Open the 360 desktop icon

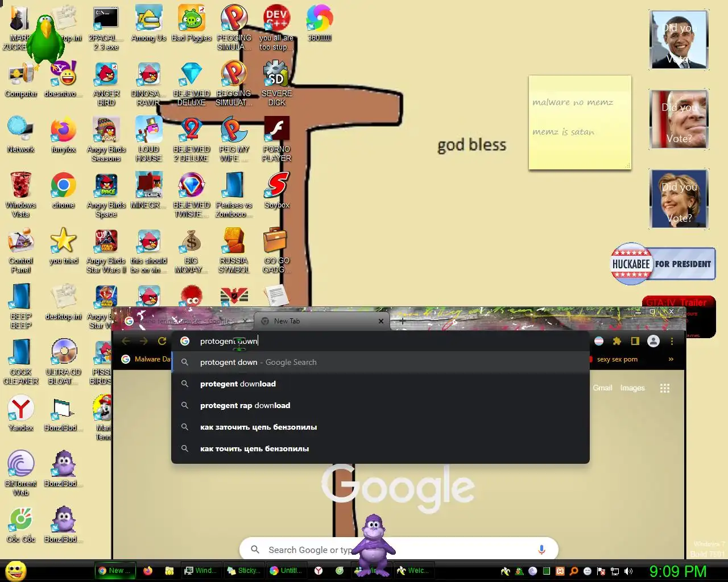click(319, 24)
